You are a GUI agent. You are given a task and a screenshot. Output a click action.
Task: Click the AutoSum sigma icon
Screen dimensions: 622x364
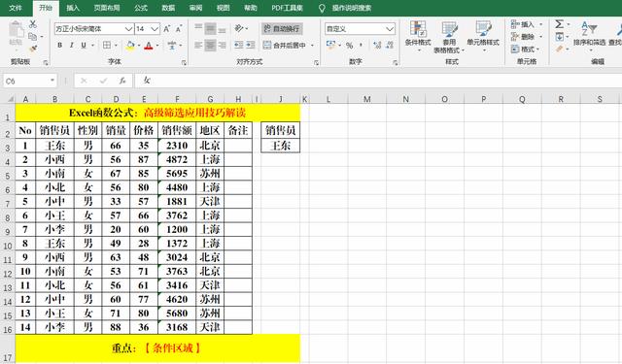560,24
